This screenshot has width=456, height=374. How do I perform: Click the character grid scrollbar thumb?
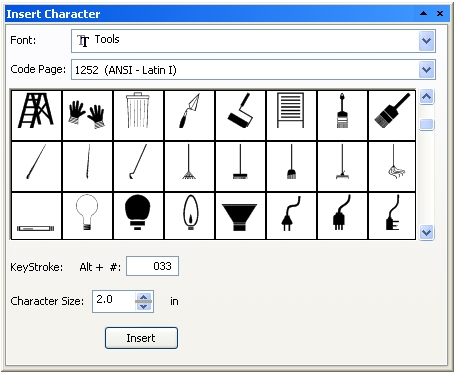(426, 125)
